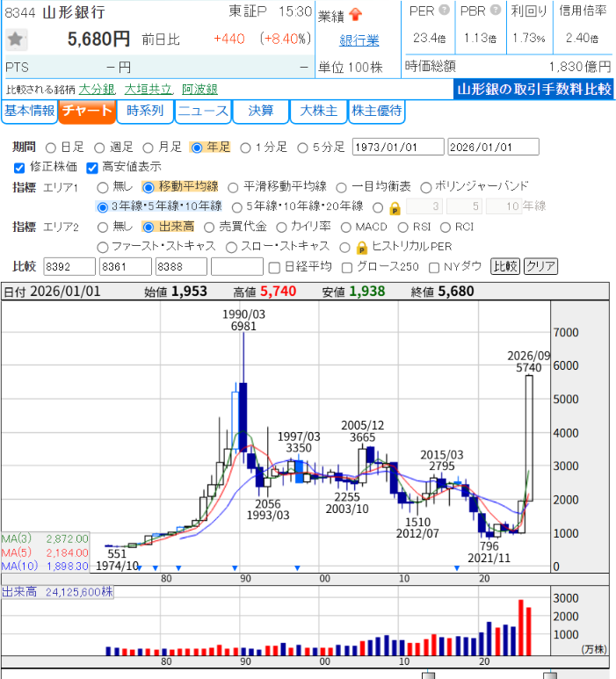Select ボリンジャーバンド indicator option
This screenshot has height=679, width=616.
(x=426, y=187)
